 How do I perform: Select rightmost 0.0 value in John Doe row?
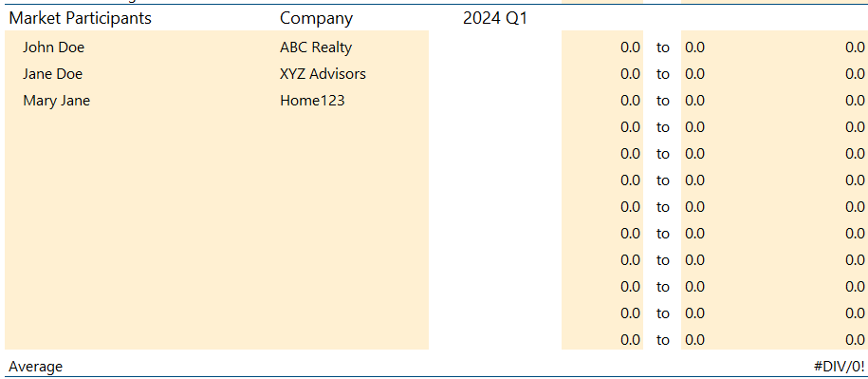pos(855,47)
